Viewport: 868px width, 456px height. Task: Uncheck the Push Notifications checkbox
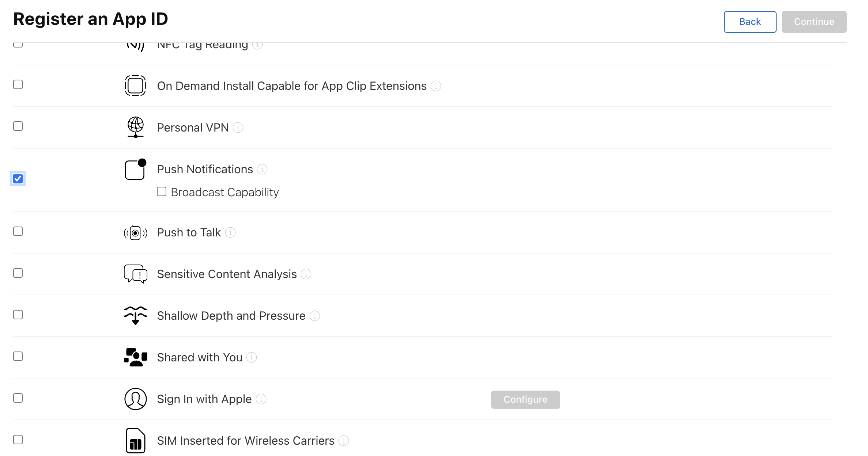[18, 179]
